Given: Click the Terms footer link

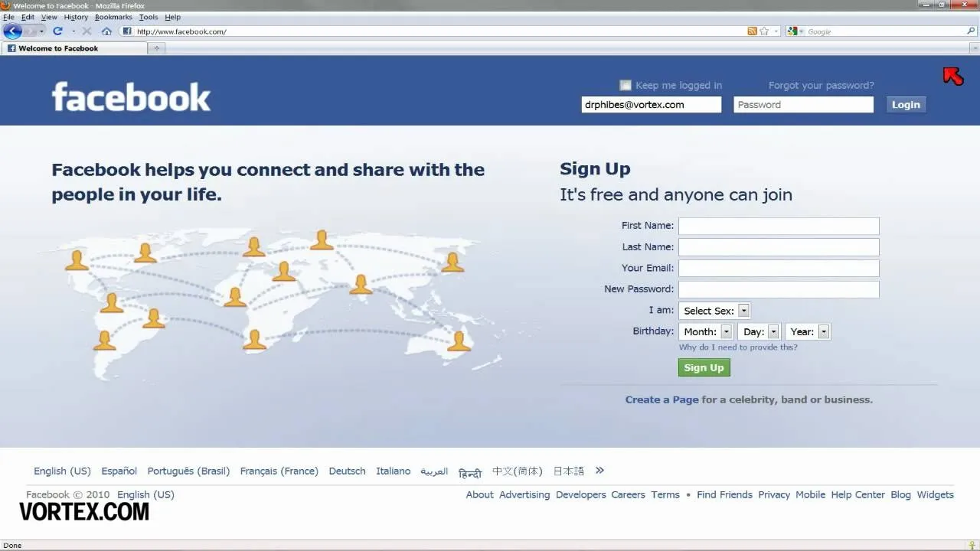Looking at the screenshot, I should point(665,494).
